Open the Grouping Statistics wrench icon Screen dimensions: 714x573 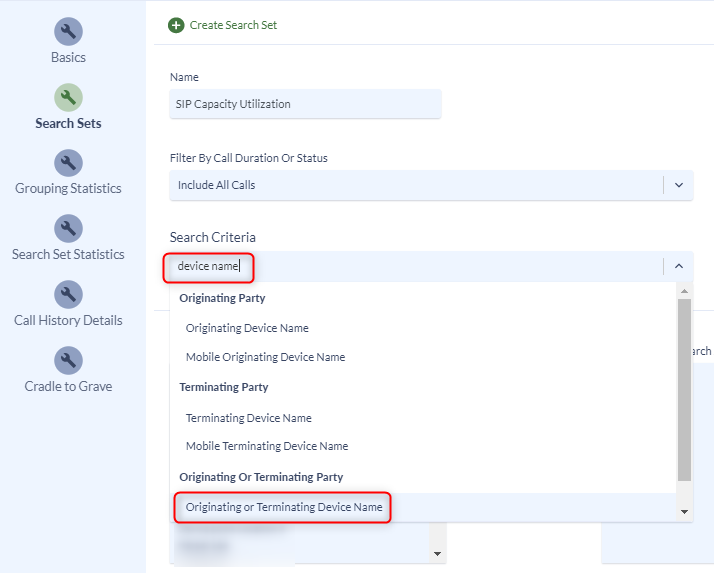[x=68, y=163]
